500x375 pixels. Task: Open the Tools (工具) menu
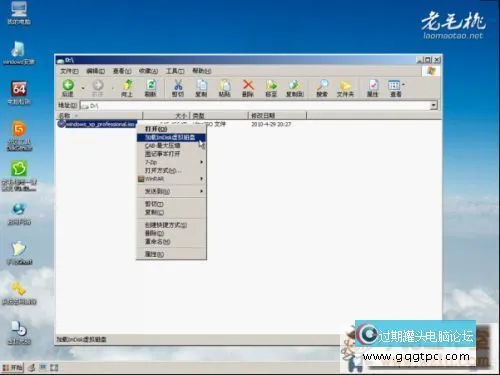click(x=175, y=71)
